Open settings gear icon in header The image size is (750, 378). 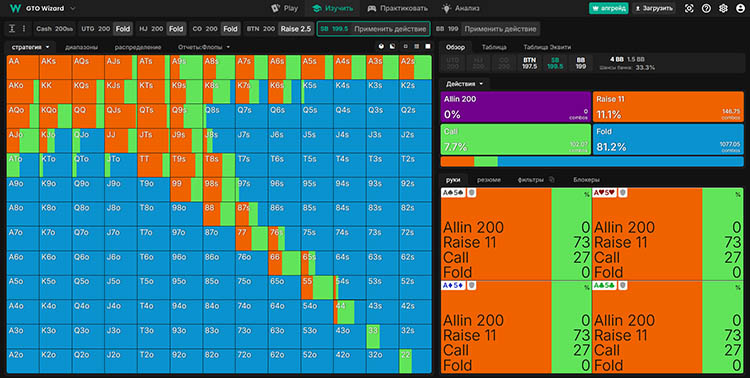pos(723,8)
